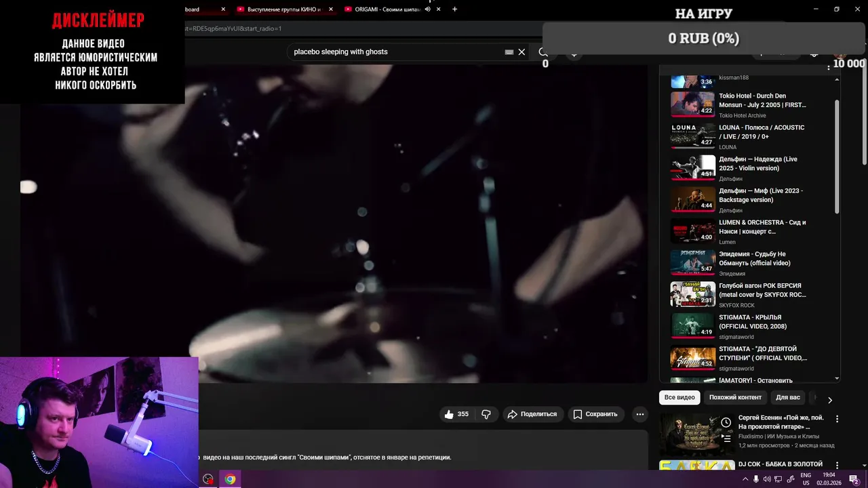The width and height of the screenshot is (868, 488).
Task: Click the dislike thumbs-down button
Action: tap(486, 414)
